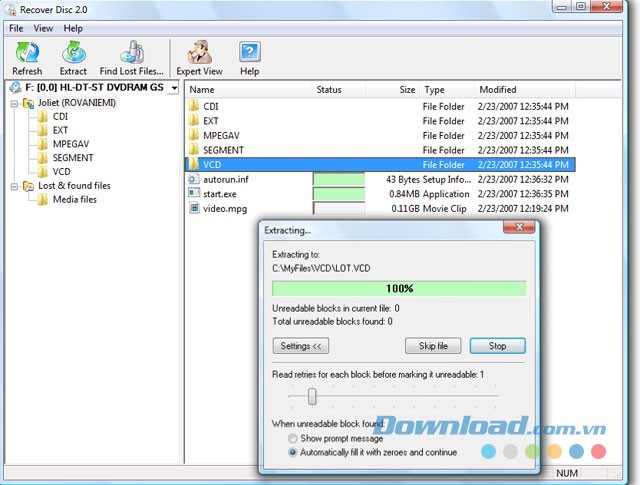Select Lost & found files tree item
The height and width of the screenshot is (485, 640).
pos(74,186)
